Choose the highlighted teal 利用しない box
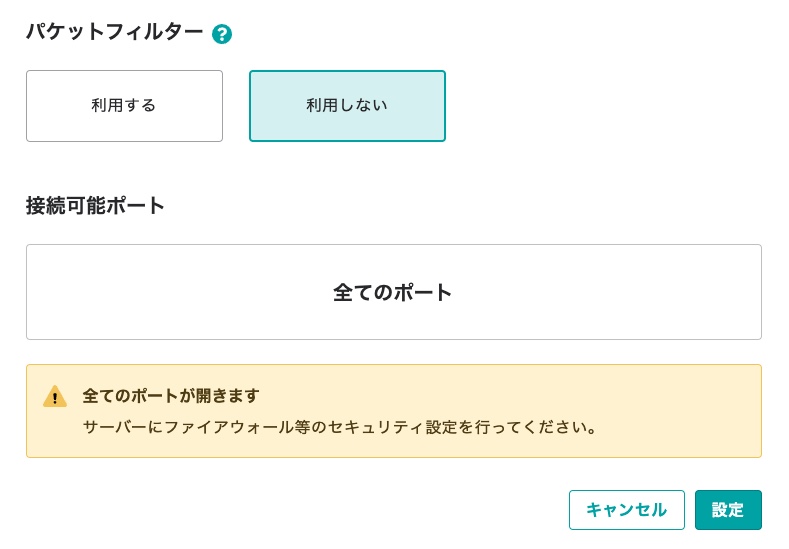Viewport: 789px width, 549px height. coord(347,106)
